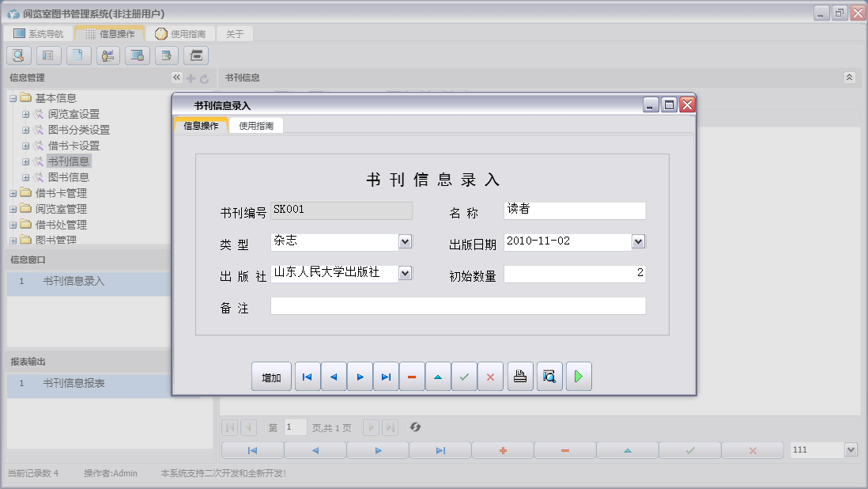This screenshot has height=489, width=868.
Task: Delete record using the dialog's red minus button
Action: click(x=412, y=377)
